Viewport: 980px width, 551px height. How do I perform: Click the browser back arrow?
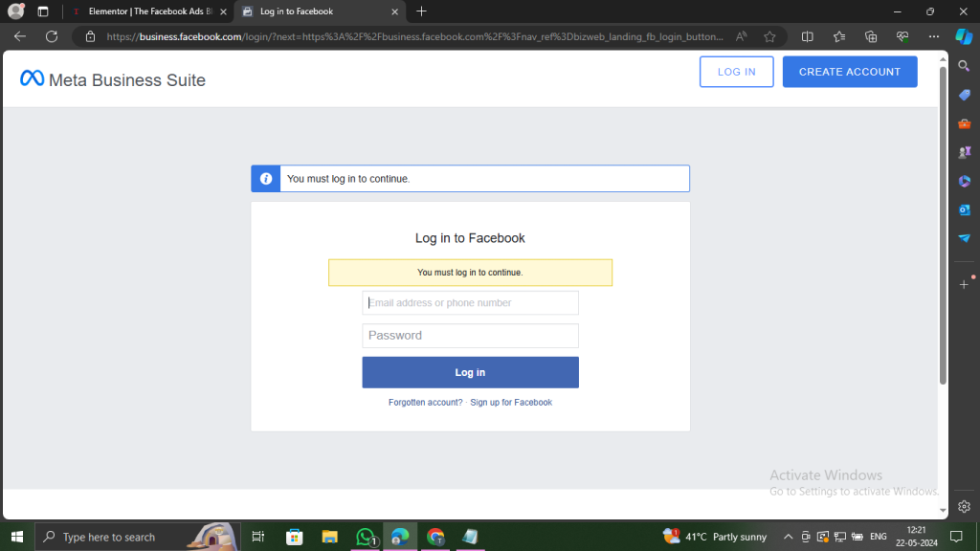[x=20, y=36]
